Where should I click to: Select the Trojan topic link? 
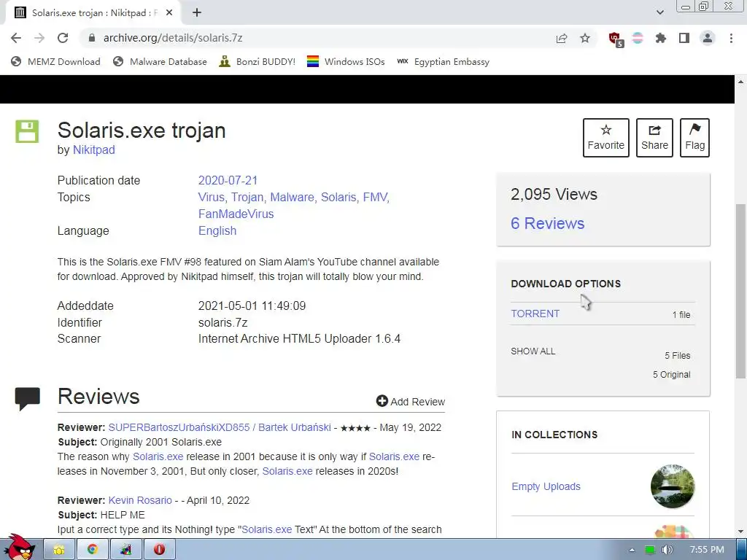coord(247,197)
